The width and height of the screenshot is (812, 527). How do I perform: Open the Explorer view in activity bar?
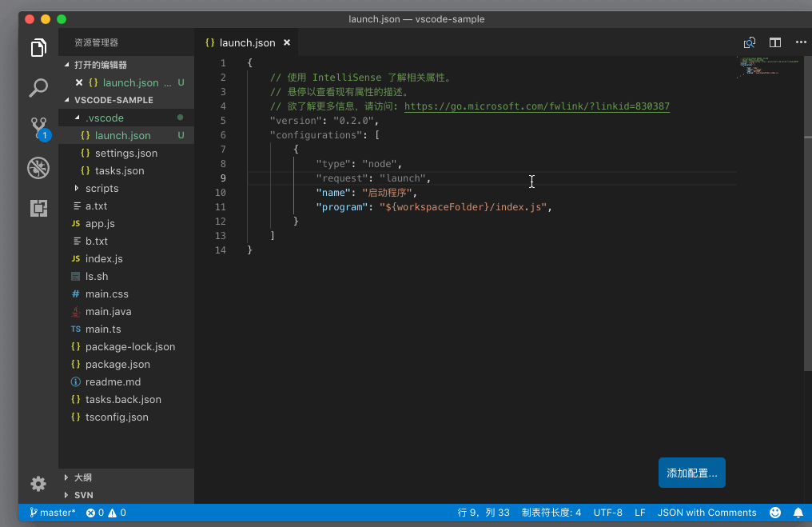pos(38,48)
